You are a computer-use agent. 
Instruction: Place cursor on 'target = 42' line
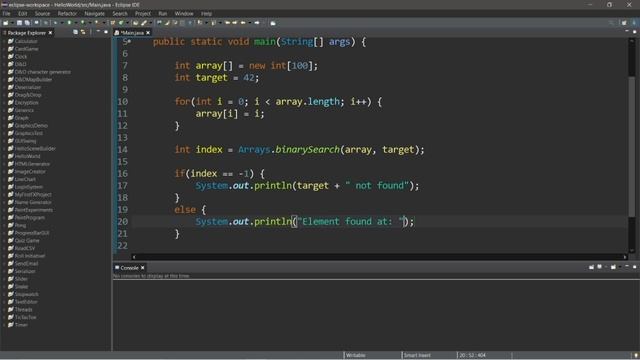pyautogui.click(x=217, y=78)
